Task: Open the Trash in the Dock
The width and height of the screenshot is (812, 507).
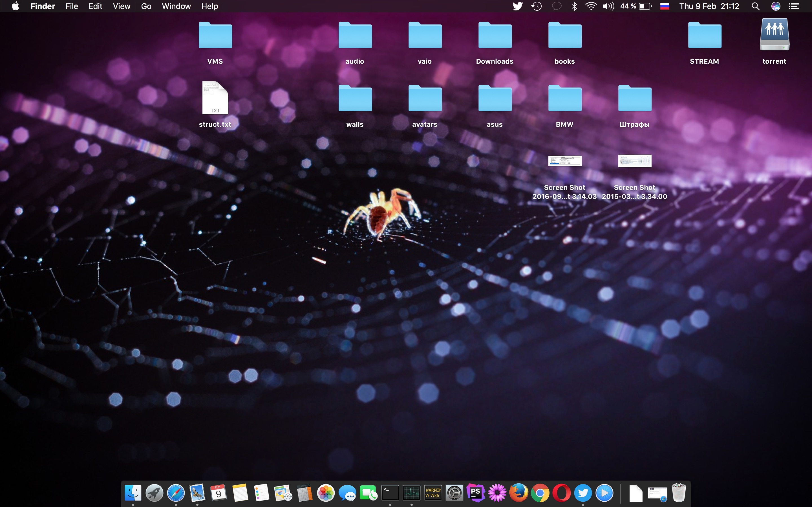Action: 679,493
